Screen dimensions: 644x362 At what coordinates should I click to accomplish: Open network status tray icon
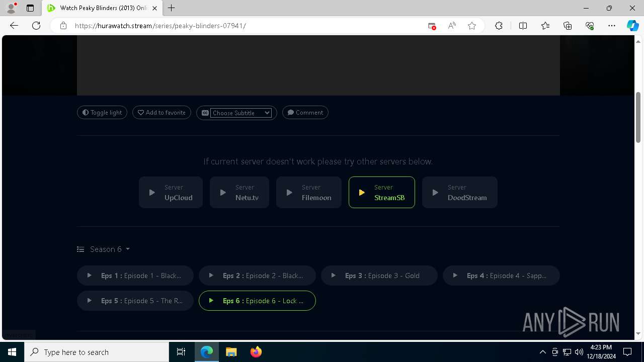pos(567,352)
